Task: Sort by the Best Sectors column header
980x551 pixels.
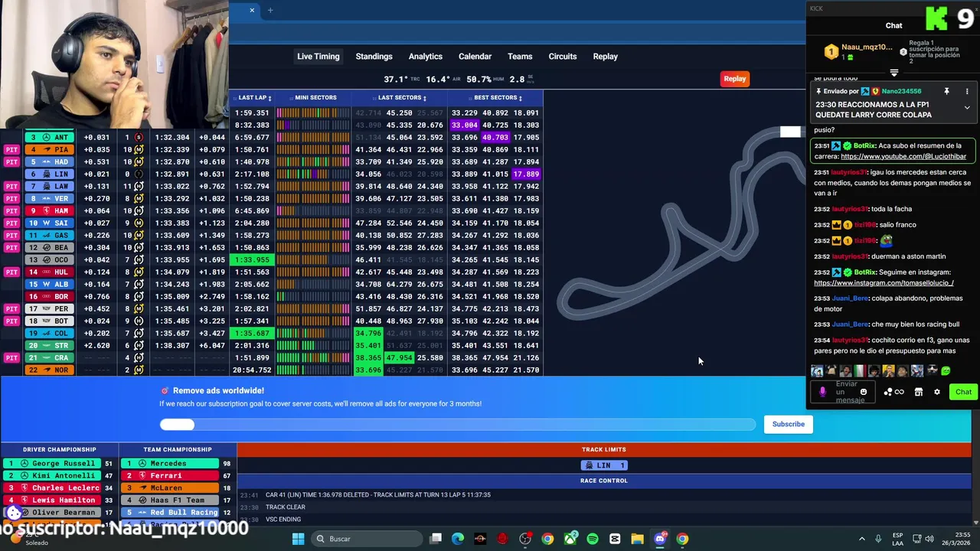Action: coord(497,97)
